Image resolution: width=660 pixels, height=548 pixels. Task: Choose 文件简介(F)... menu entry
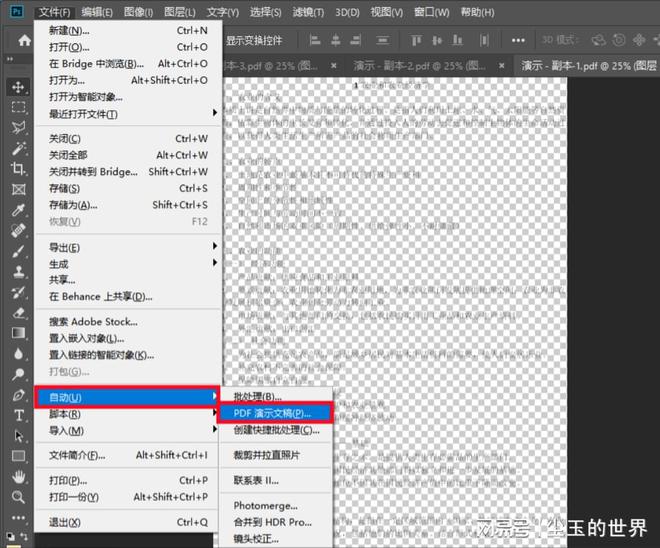(128, 455)
